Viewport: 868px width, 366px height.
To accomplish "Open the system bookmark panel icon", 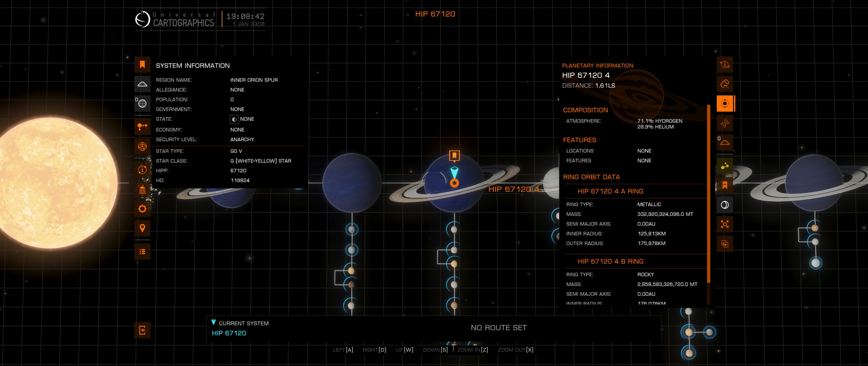I will (142, 64).
